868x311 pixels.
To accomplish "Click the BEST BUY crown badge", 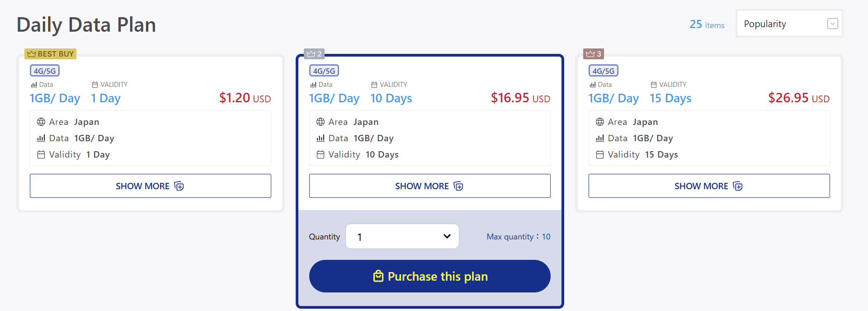I will click(x=50, y=54).
